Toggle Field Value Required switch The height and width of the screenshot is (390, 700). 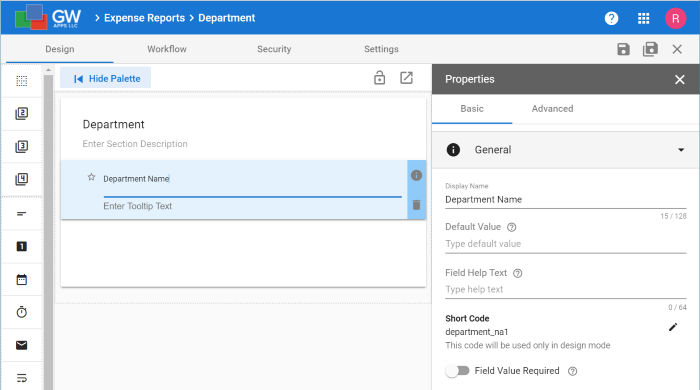[x=457, y=371]
